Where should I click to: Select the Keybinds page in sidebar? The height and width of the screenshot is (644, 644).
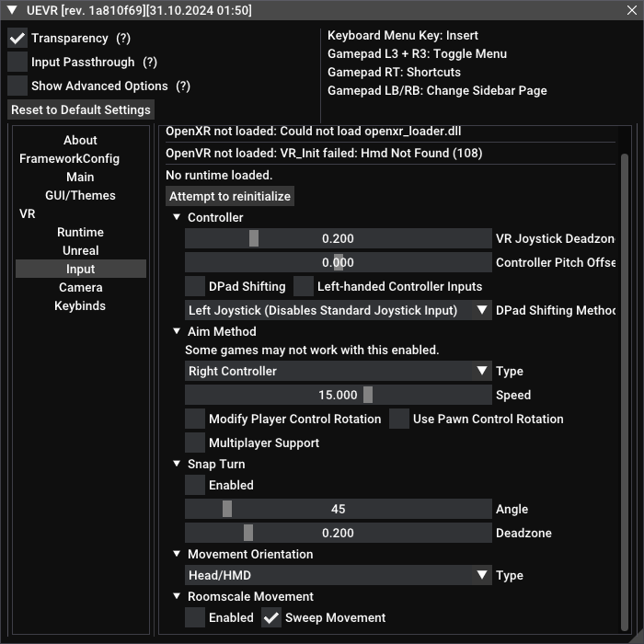tap(81, 305)
